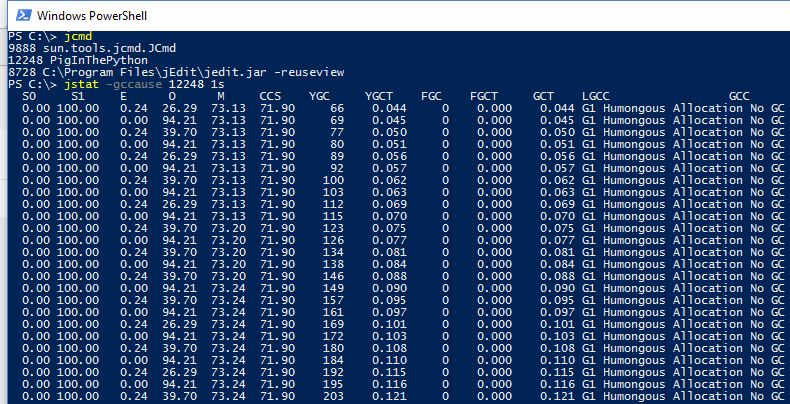Click the YGC value 149
790x404 pixels.
pyautogui.click(x=334, y=288)
